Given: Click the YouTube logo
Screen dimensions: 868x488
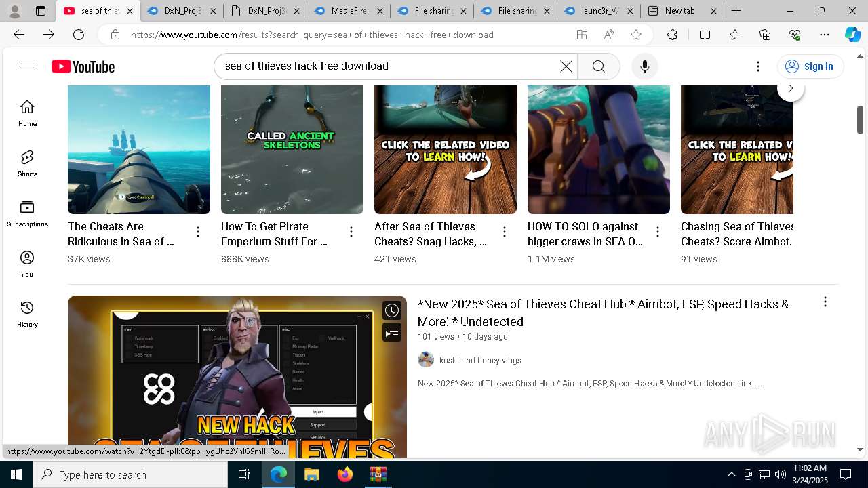Looking at the screenshot, I should coord(83,66).
